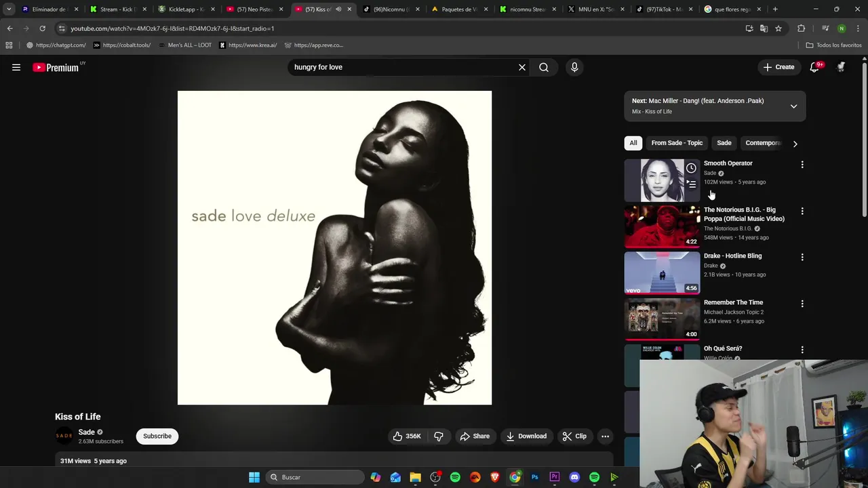Image resolution: width=868 pixels, height=488 pixels.
Task: Open Premiere Pro from the taskbar
Action: pos(555,477)
